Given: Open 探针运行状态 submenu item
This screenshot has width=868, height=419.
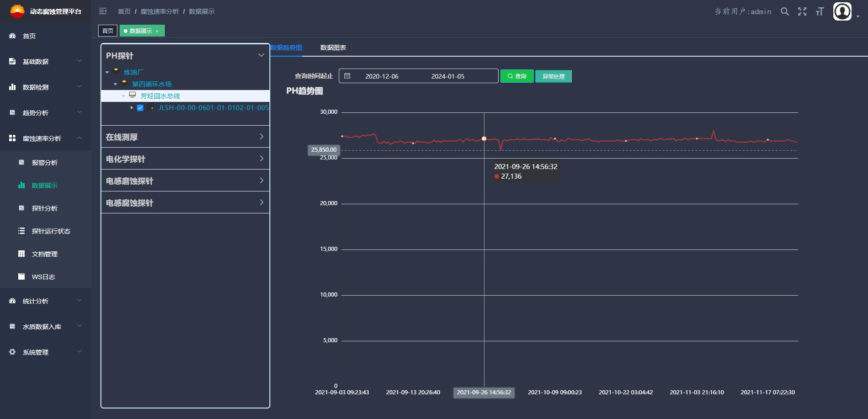Looking at the screenshot, I should [x=46, y=231].
